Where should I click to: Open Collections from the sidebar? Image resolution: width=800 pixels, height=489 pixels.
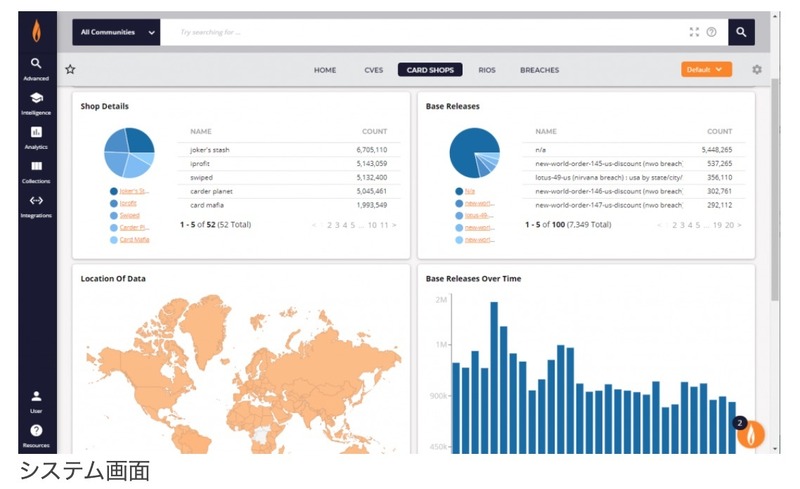pos(36,171)
